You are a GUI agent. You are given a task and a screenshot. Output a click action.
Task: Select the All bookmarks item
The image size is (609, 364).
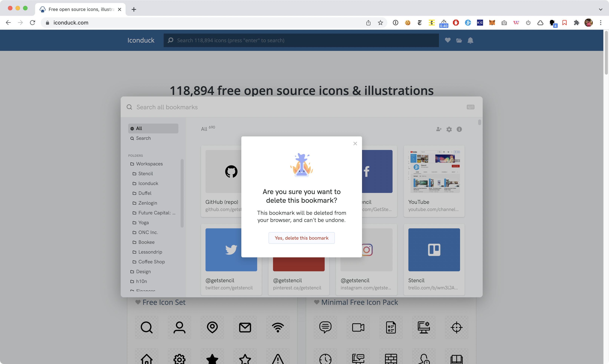pos(153,128)
